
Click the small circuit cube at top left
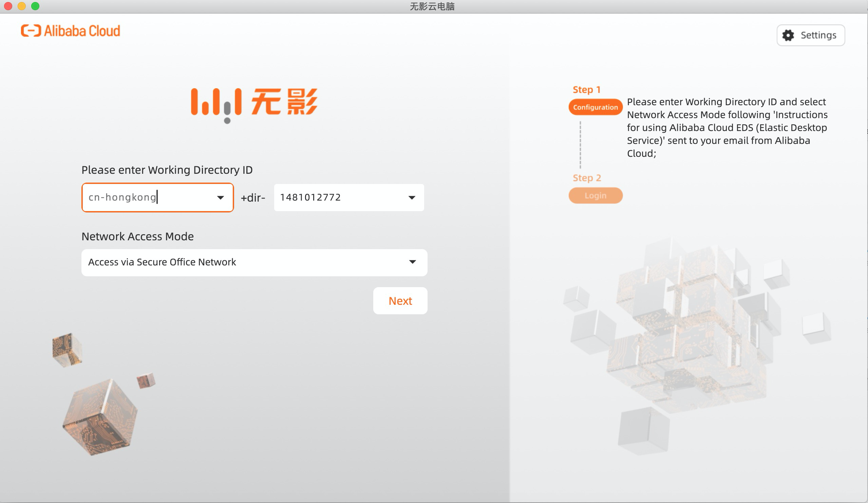tap(67, 350)
